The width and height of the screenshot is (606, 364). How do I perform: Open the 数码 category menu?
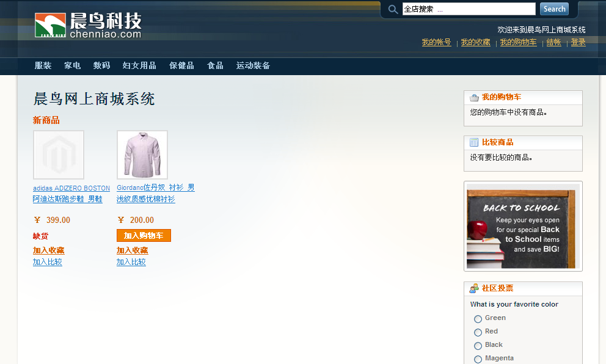click(101, 66)
